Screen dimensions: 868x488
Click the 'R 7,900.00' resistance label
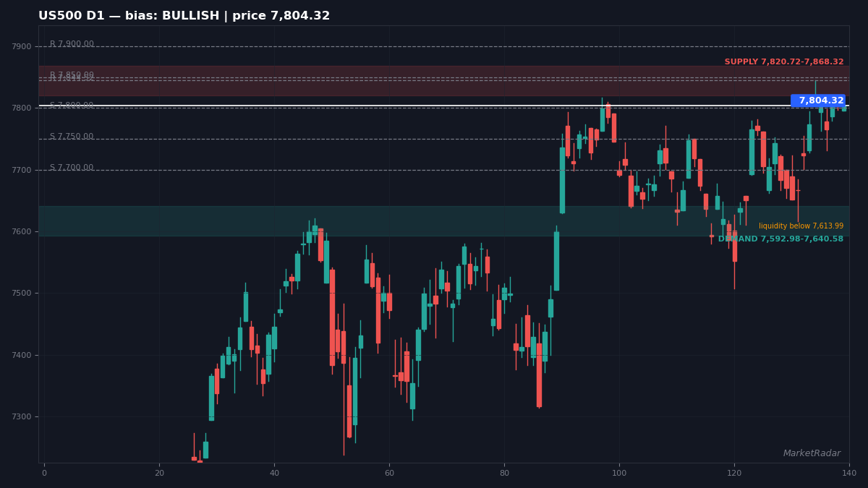point(72,44)
